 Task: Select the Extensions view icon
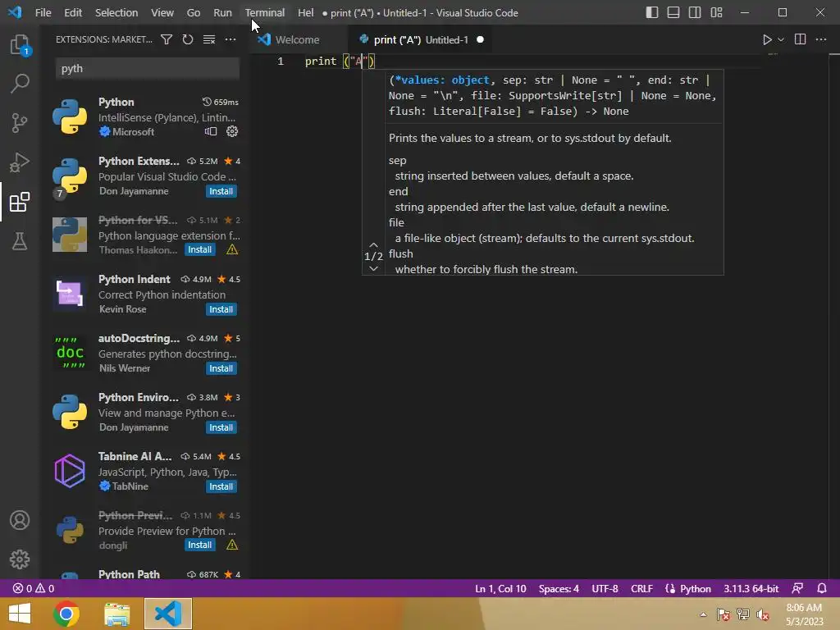(x=20, y=202)
